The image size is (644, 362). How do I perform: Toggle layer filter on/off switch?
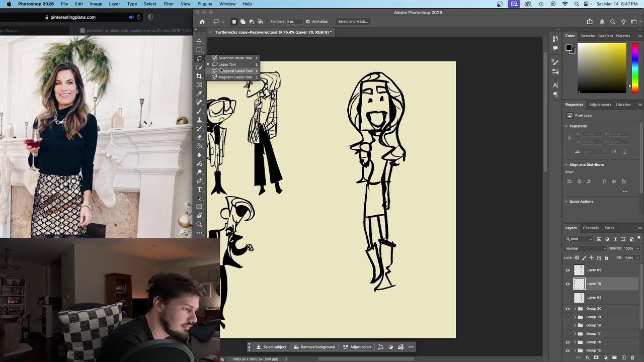[639, 239]
